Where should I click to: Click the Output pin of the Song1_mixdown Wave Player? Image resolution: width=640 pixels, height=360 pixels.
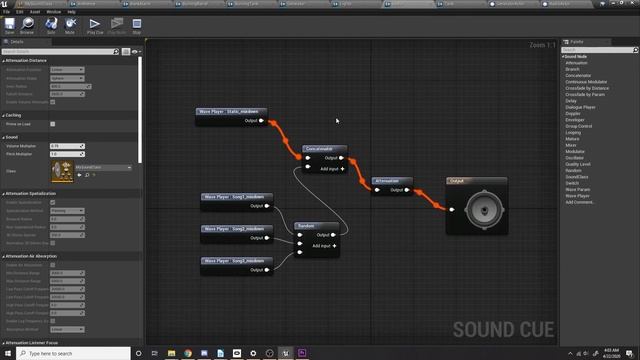click(x=267, y=206)
